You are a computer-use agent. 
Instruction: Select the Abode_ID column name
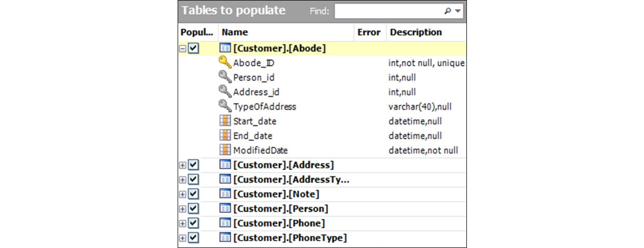(x=254, y=63)
